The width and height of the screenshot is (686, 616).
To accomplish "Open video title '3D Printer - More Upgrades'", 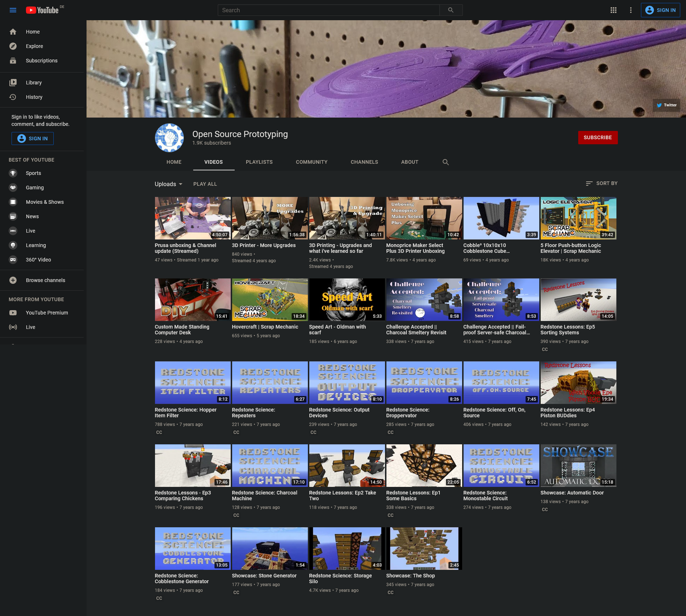I will [x=264, y=245].
